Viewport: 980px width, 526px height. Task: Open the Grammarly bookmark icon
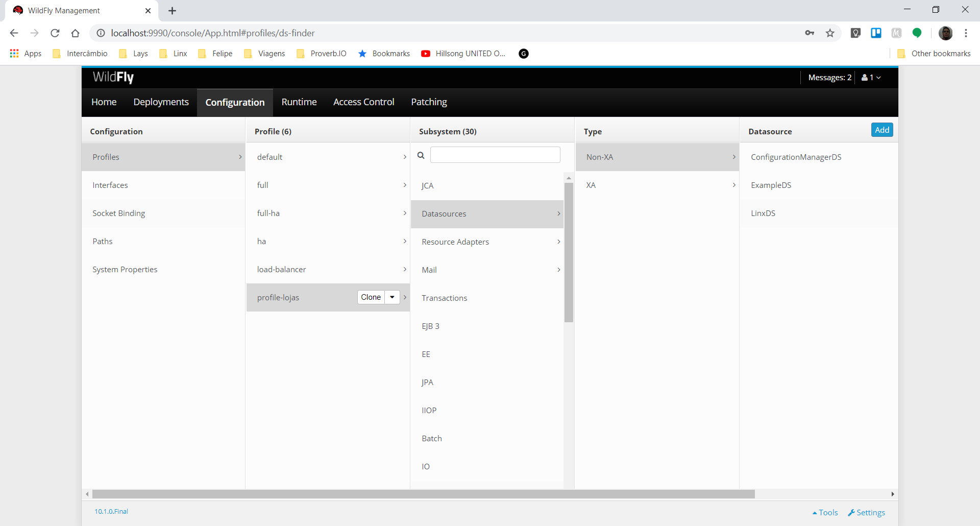tap(524, 54)
